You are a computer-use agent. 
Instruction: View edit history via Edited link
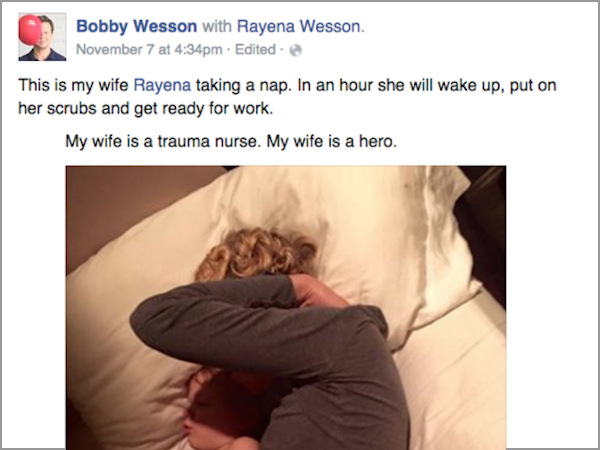pos(255,50)
